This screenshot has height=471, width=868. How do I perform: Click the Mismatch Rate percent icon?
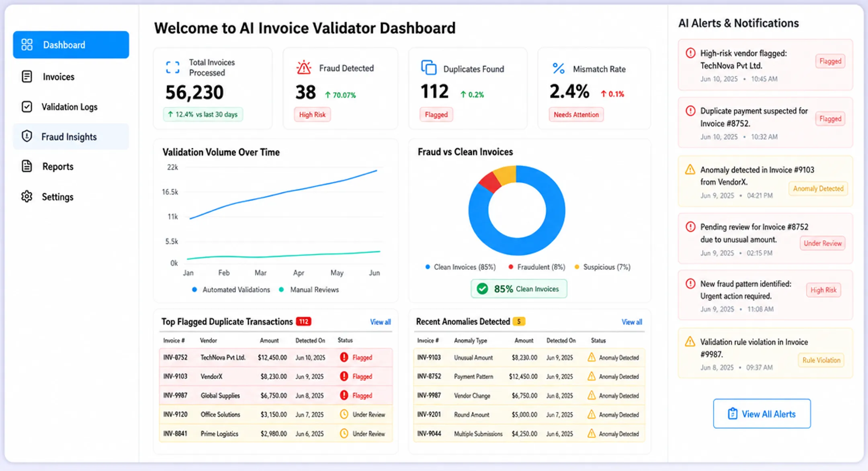click(x=558, y=68)
